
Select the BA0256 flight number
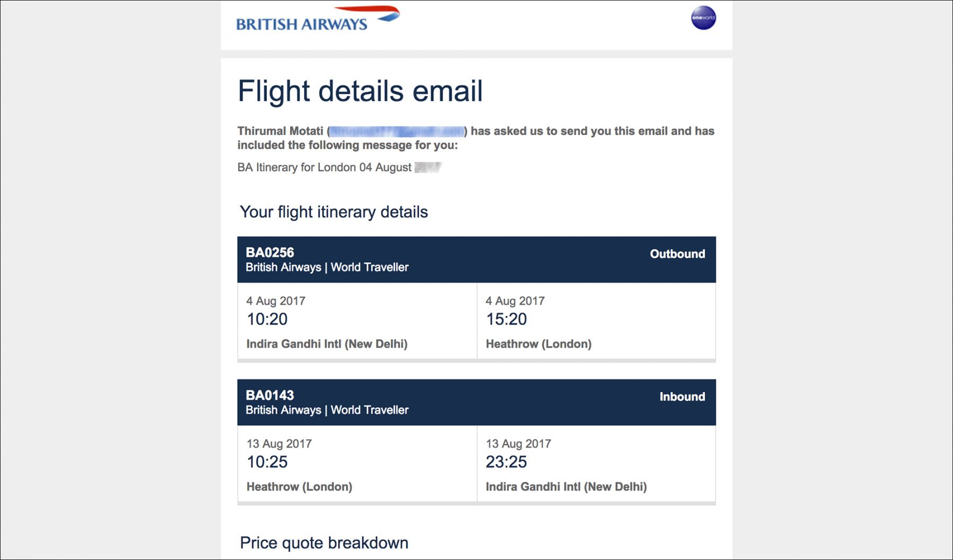(x=269, y=252)
